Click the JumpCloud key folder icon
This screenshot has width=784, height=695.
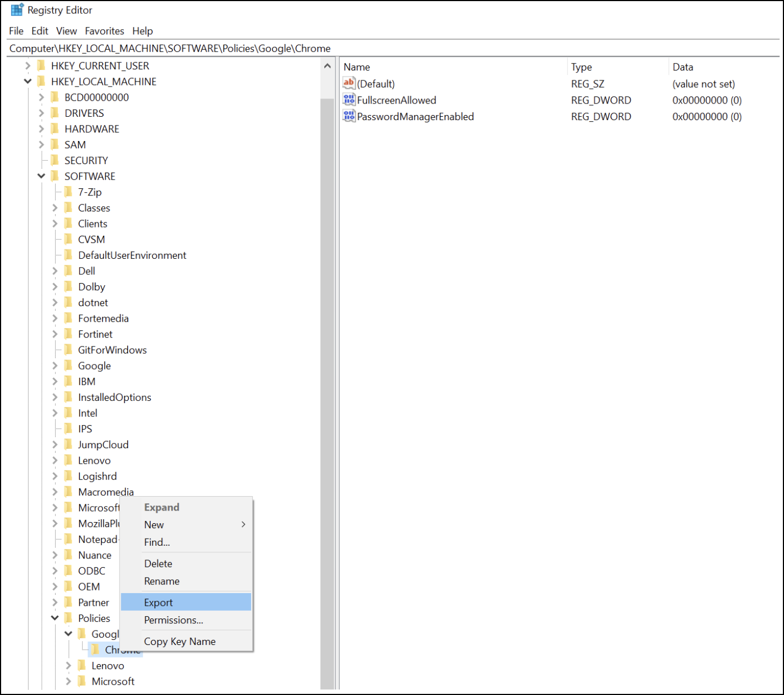[68, 444]
